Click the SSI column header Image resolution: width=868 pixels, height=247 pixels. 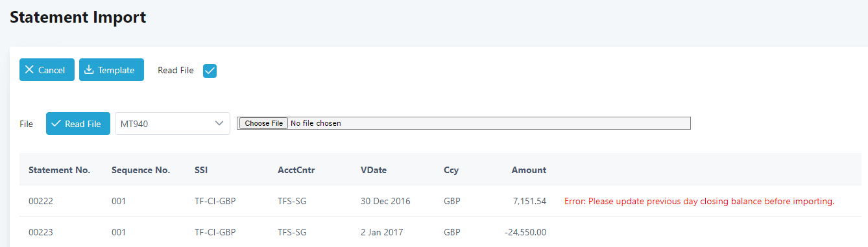[201, 170]
